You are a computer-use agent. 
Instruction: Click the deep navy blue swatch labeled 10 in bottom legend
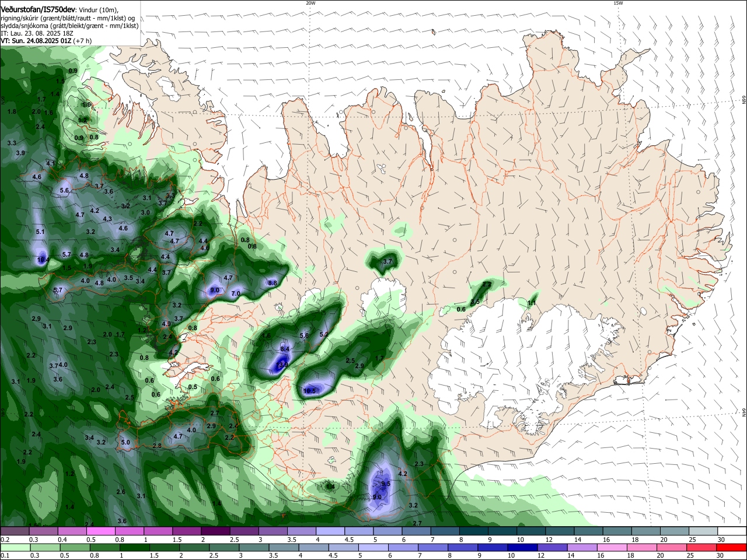point(522,547)
